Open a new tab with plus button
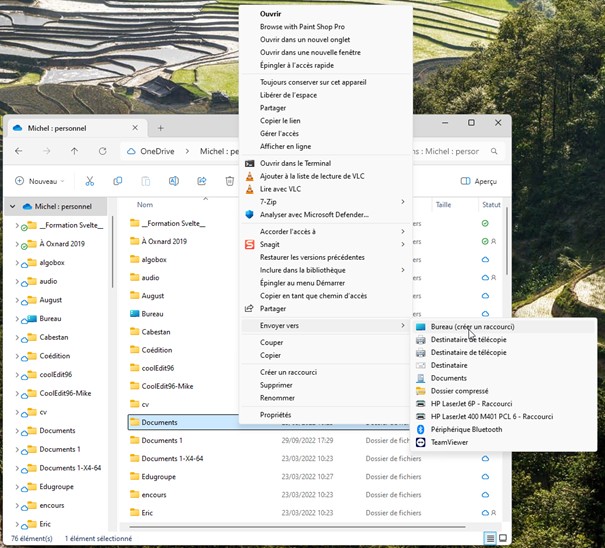This screenshot has height=548, width=605. coord(161,128)
